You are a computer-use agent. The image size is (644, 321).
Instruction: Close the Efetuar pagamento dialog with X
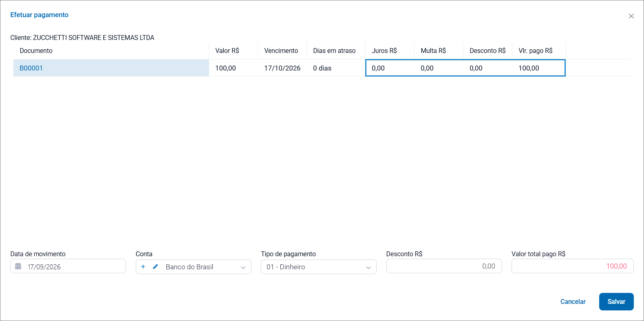coord(631,16)
